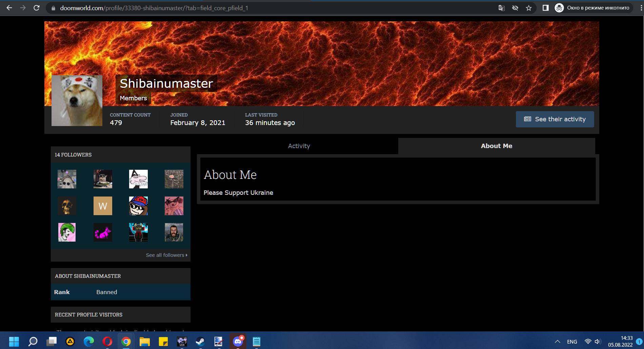Select the About Me tab
Image resolution: width=644 pixels, height=349 pixels.
point(497,146)
